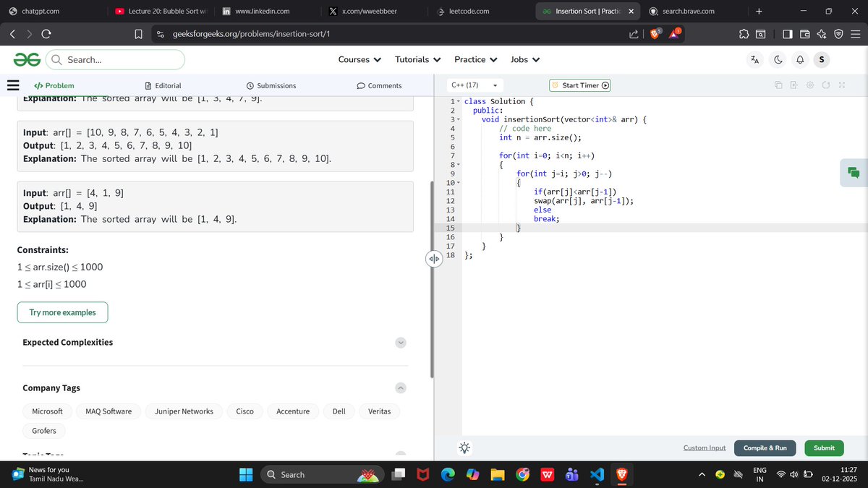
Task: Switch to the Submissions tab
Action: point(271,85)
